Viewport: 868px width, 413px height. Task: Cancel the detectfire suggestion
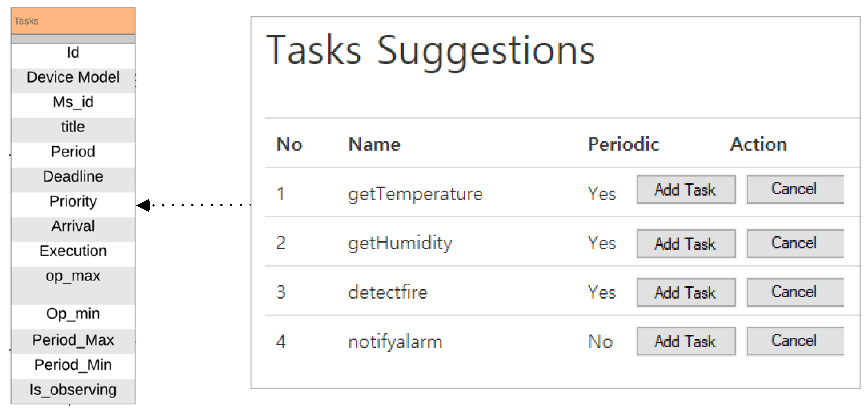pyautogui.click(x=795, y=292)
